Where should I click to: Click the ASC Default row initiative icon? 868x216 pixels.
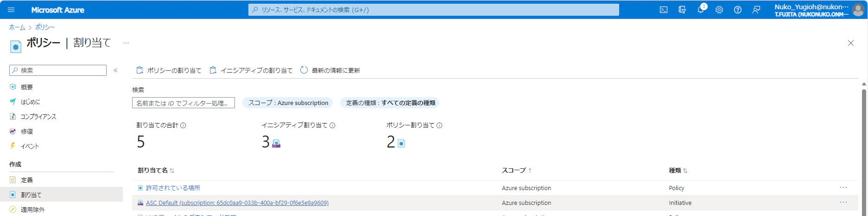(140, 203)
